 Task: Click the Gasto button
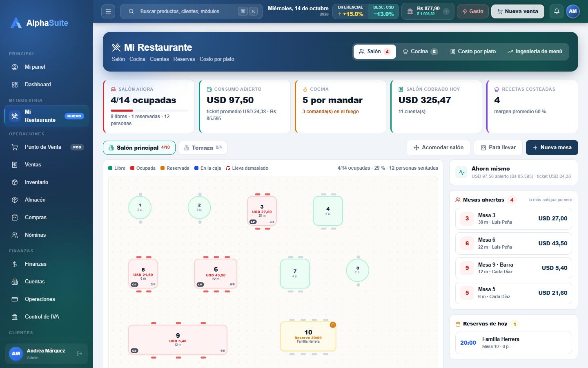473,11
